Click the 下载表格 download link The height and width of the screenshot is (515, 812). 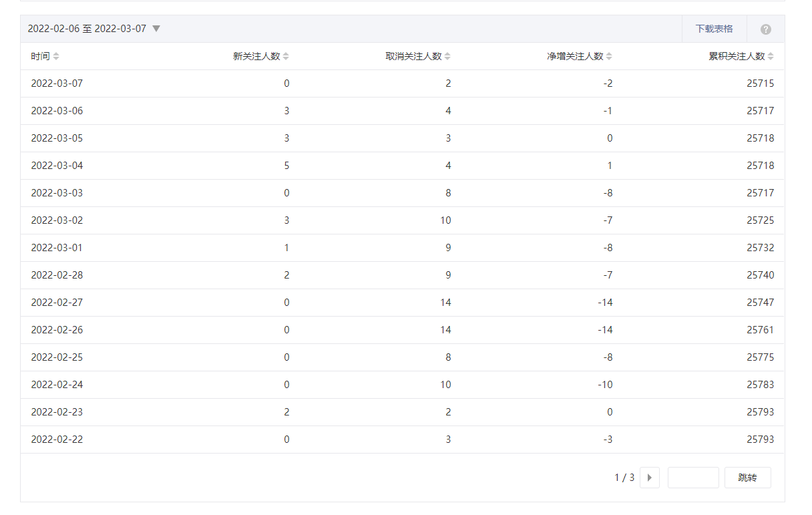click(714, 29)
